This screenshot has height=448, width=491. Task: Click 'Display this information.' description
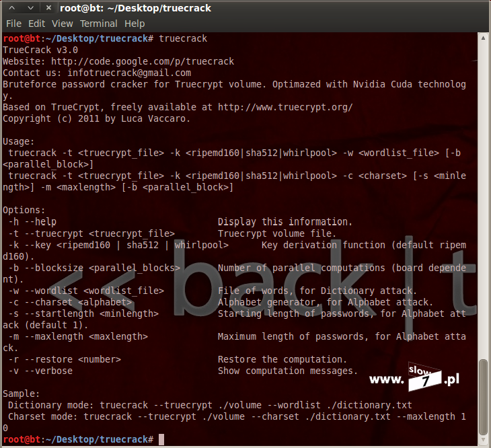pos(285,222)
